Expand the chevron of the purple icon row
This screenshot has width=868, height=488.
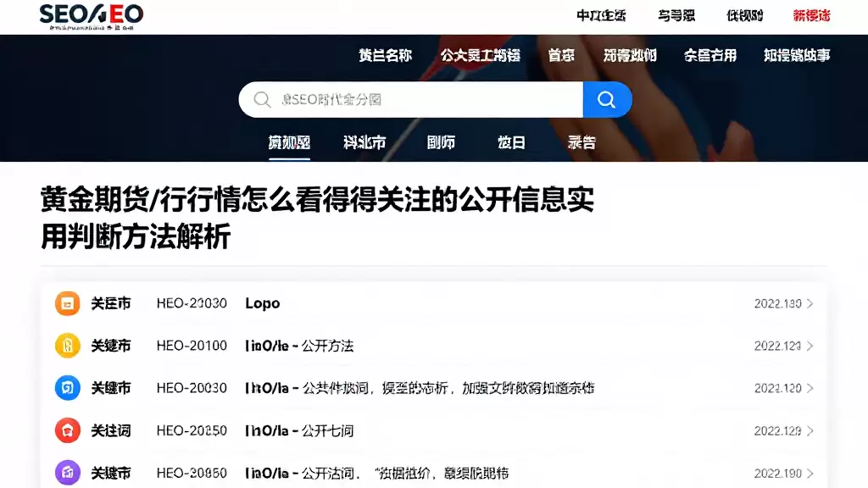coord(810,474)
